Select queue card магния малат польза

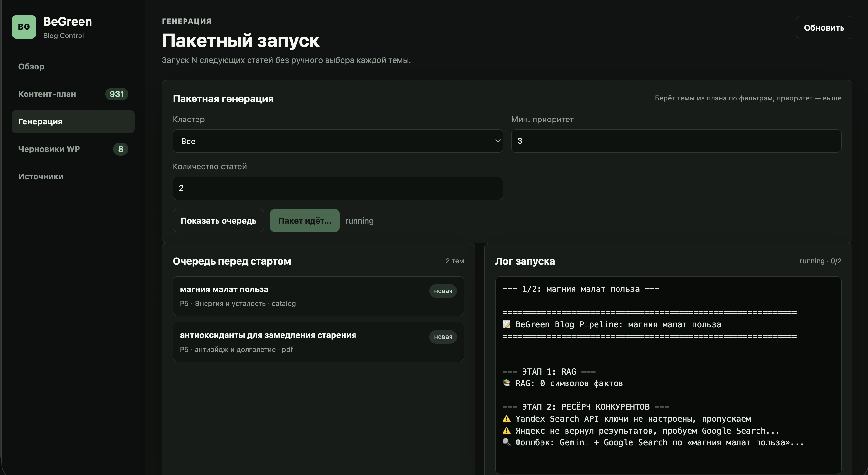point(318,296)
